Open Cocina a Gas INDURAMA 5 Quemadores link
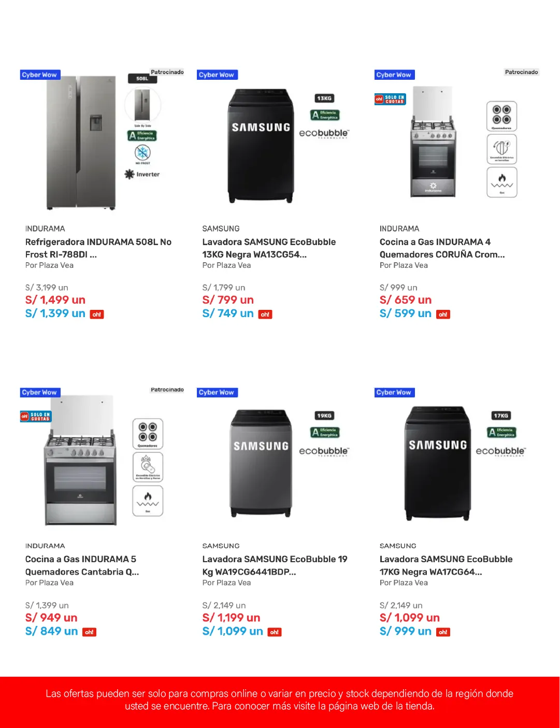This screenshot has height=728, width=560. (x=82, y=565)
